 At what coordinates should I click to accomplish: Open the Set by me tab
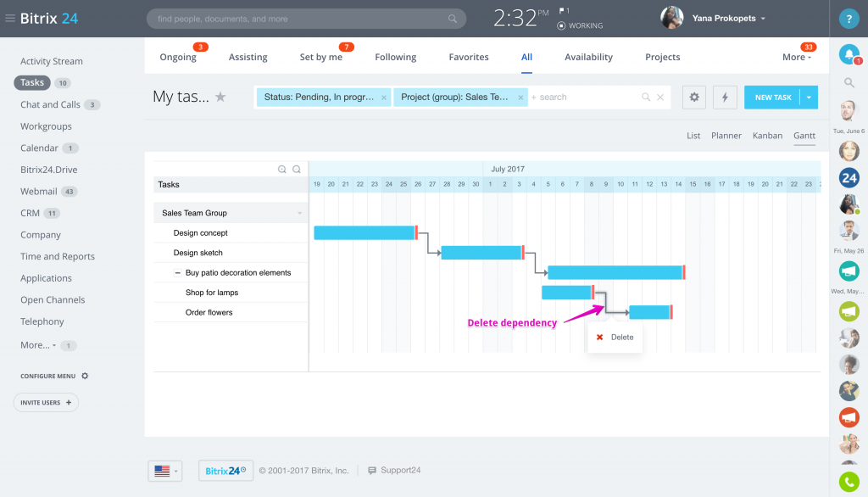(321, 57)
